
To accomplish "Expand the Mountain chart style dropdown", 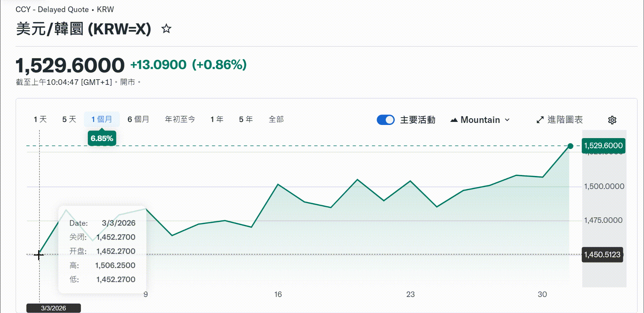I will pyautogui.click(x=480, y=120).
